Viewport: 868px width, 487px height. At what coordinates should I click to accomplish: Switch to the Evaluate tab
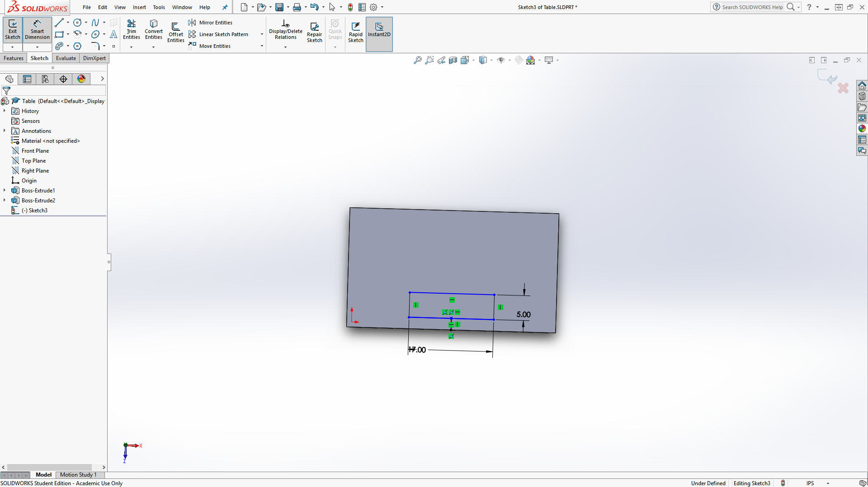tap(66, 58)
